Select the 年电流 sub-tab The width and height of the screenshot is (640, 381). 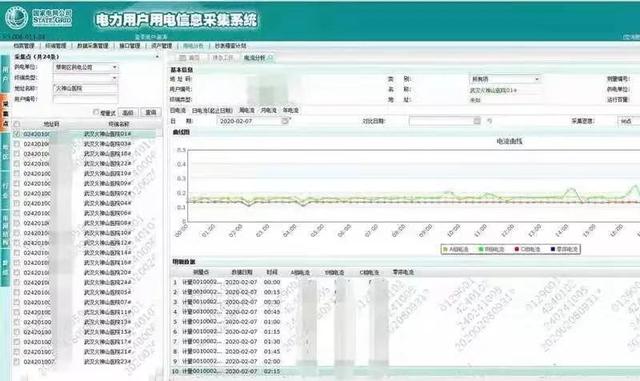291,110
